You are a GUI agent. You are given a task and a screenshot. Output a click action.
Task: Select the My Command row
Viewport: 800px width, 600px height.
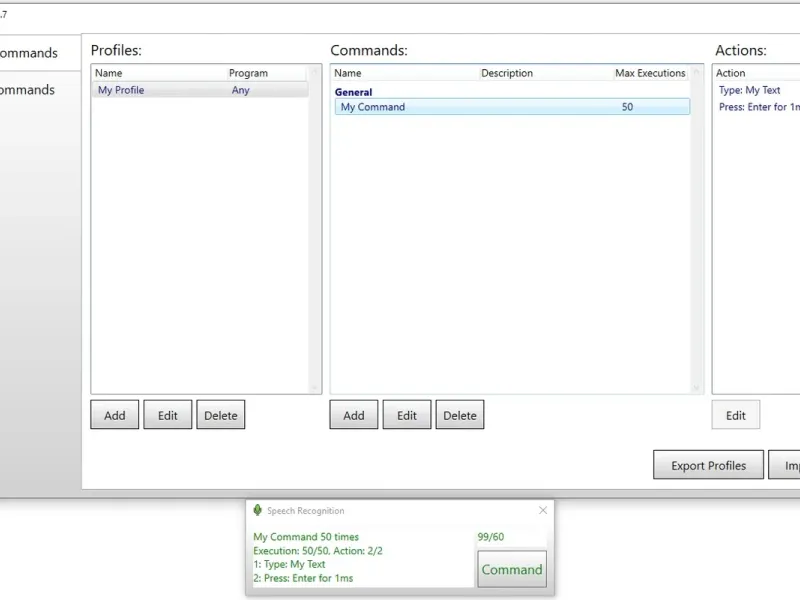pyautogui.click(x=512, y=107)
